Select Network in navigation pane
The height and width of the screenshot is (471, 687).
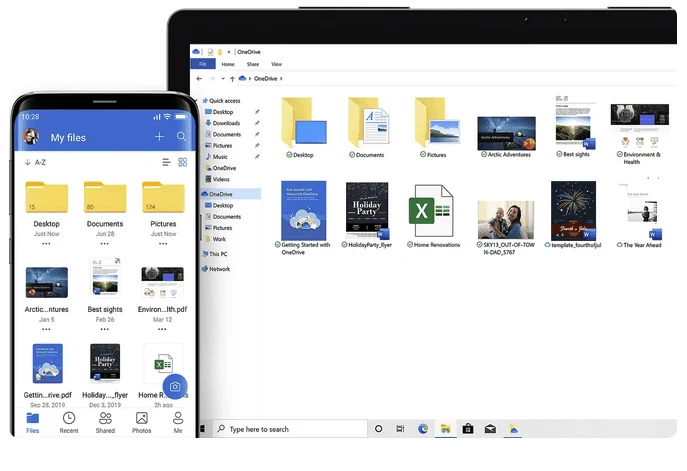216,269
